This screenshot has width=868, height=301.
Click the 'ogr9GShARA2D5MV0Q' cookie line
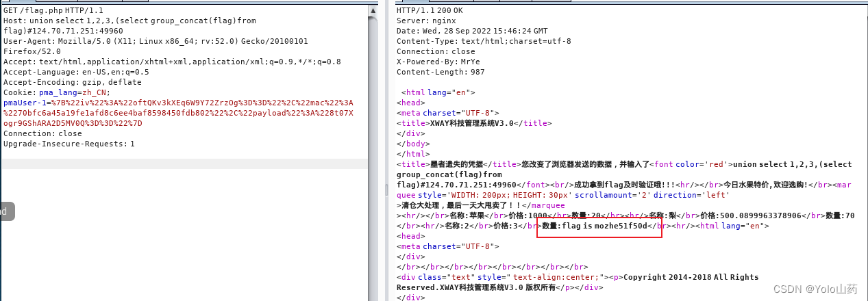tap(73, 123)
